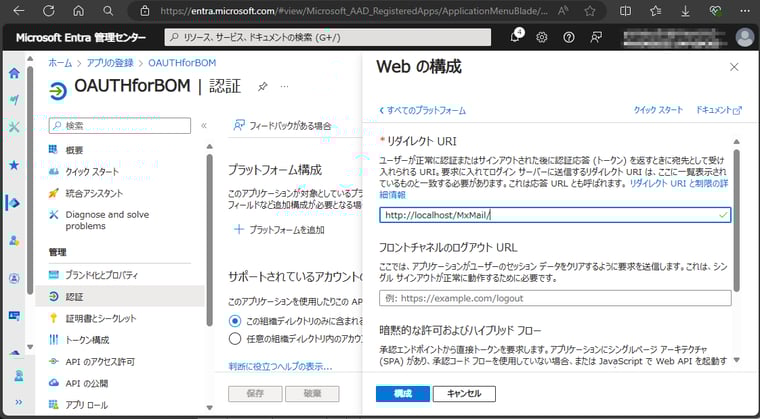Click the notifications bell icon
This screenshot has width=760, height=419.
pyautogui.click(x=515, y=37)
